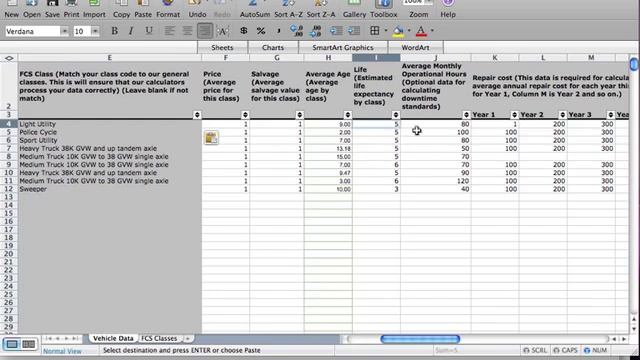Image resolution: width=640 pixels, height=360 pixels.
Task: Click the Open file toolbar button
Action: pyautogui.click(x=32, y=9)
